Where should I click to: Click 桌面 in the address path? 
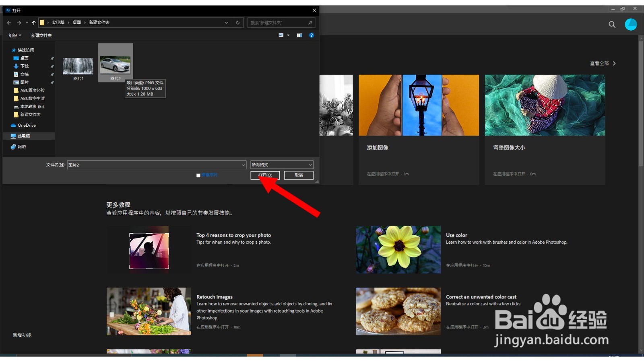76,23
